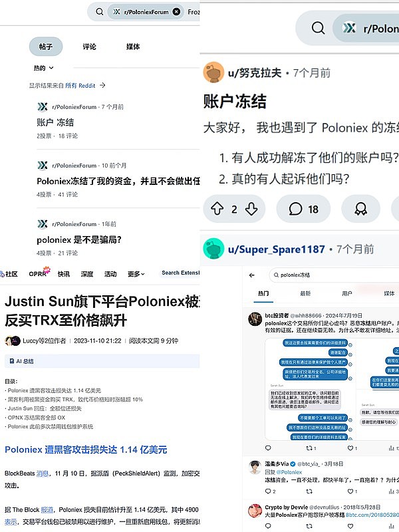This screenshot has width=399, height=532.
Task: Click the search magnifier icon in left panel
Action: coord(99,11)
